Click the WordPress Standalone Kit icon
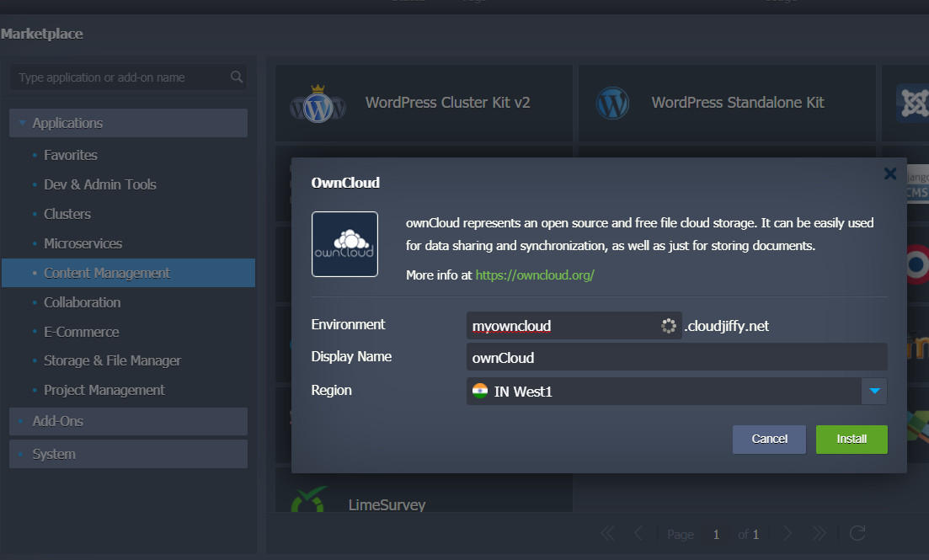The width and height of the screenshot is (929, 560). pos(612,104)
